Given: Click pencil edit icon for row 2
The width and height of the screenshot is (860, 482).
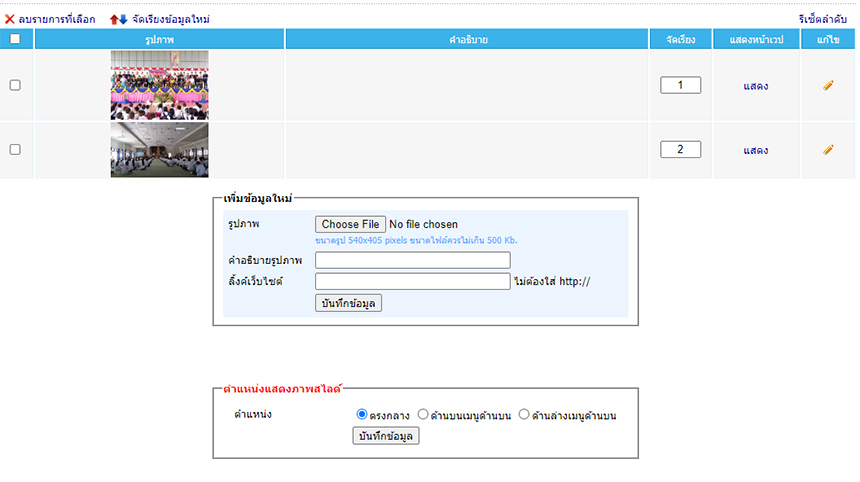Looking at the screenshot, I should [828, 149].
